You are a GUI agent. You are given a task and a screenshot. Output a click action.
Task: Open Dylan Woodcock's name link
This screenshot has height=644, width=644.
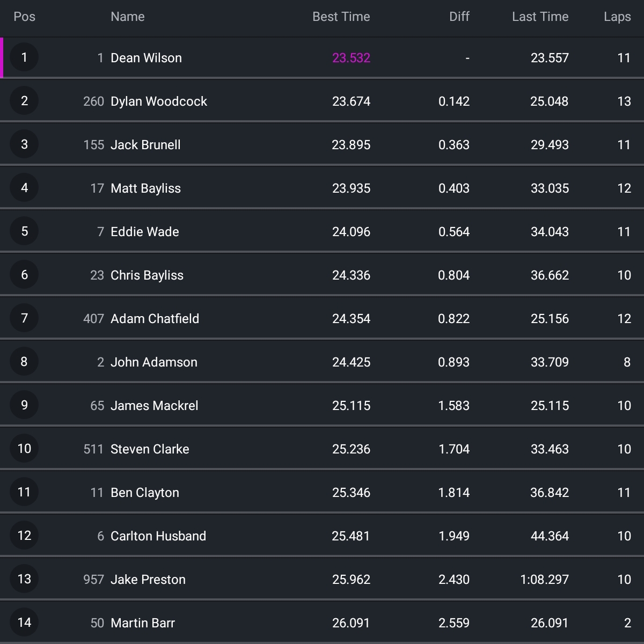click(158, 101)
